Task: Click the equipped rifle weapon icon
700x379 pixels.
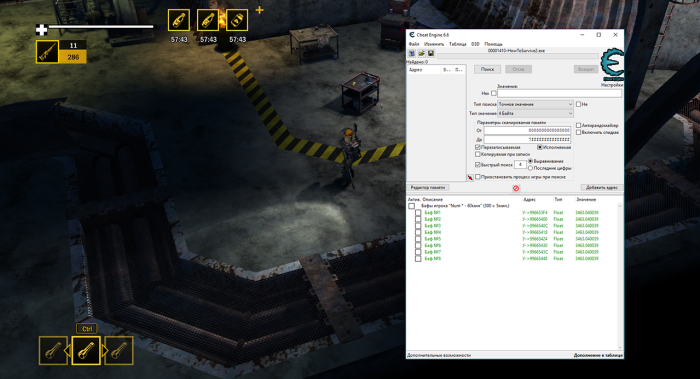Action: 47,52
